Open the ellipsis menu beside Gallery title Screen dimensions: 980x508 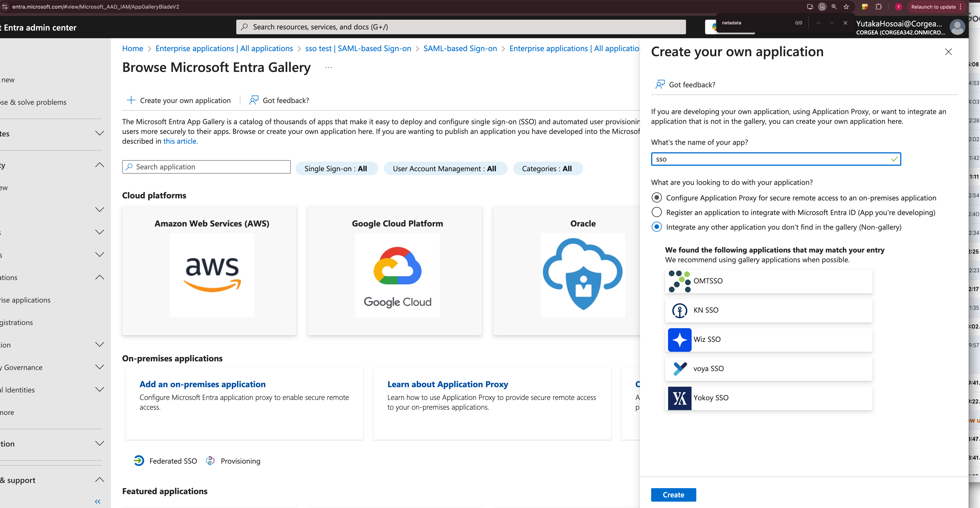329,67
